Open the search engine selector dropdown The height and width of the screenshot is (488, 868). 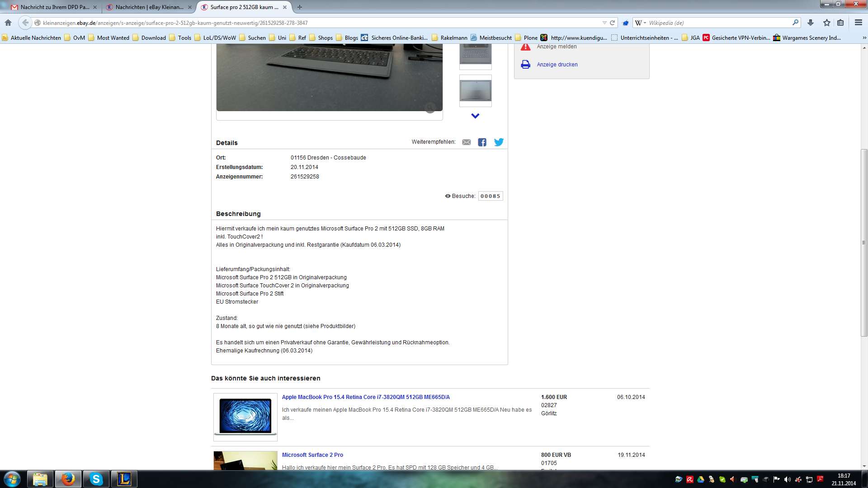640,23
